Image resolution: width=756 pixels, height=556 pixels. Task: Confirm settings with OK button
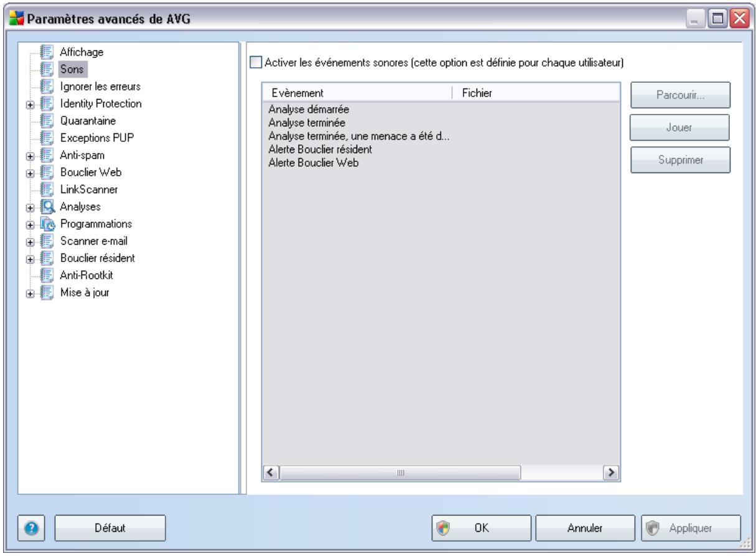point(480,527)
